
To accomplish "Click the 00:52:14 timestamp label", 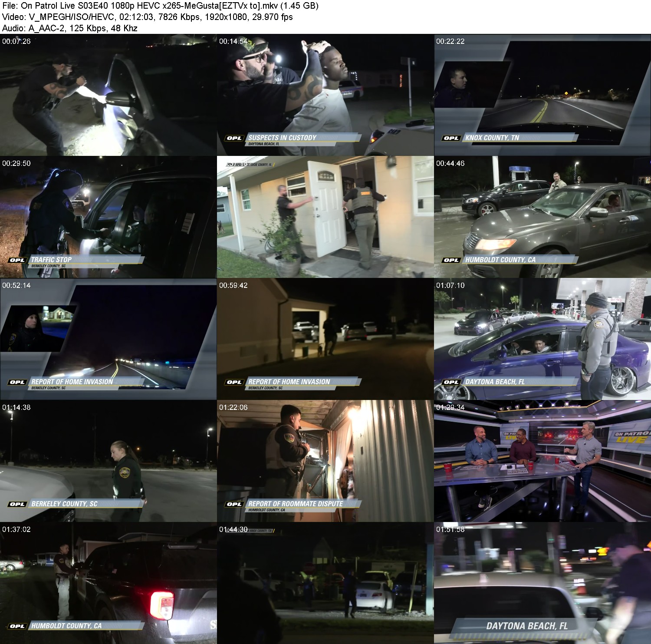I will 16,285.
